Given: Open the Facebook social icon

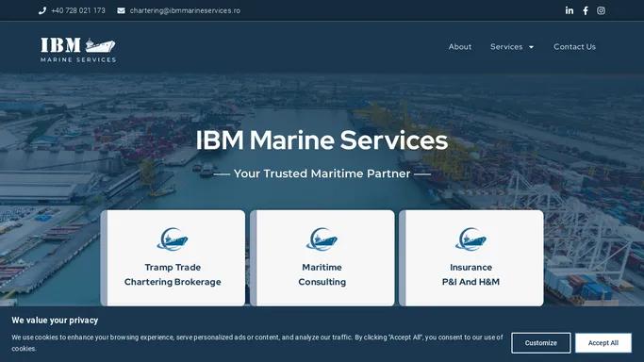Looking at the screenshot, I should coord(586,10).
